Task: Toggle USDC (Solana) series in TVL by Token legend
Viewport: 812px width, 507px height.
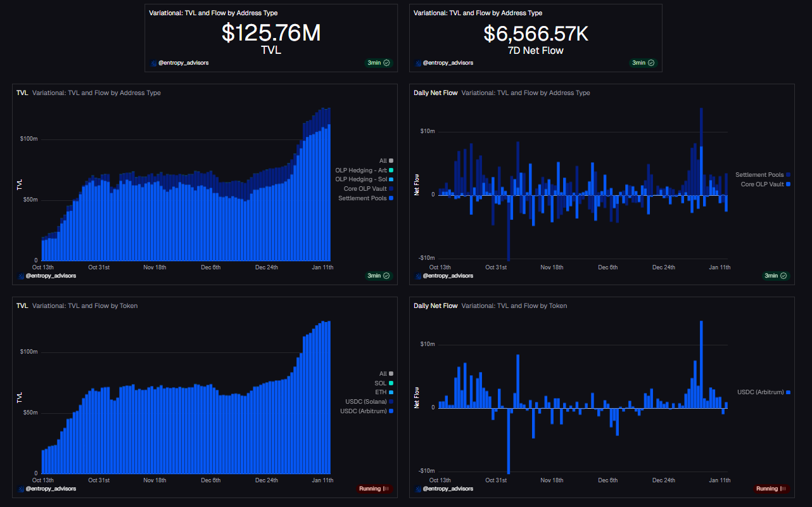Action: coord(369,402)
